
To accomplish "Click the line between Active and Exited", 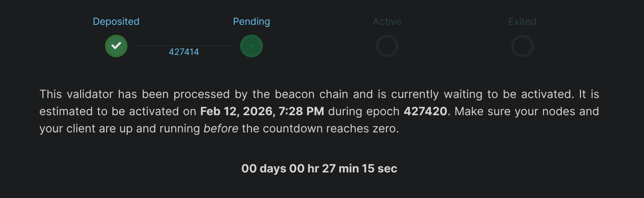I will (454, 46).
